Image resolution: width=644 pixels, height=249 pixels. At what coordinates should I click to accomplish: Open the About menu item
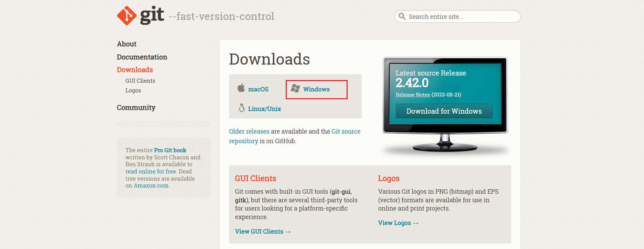127,44
